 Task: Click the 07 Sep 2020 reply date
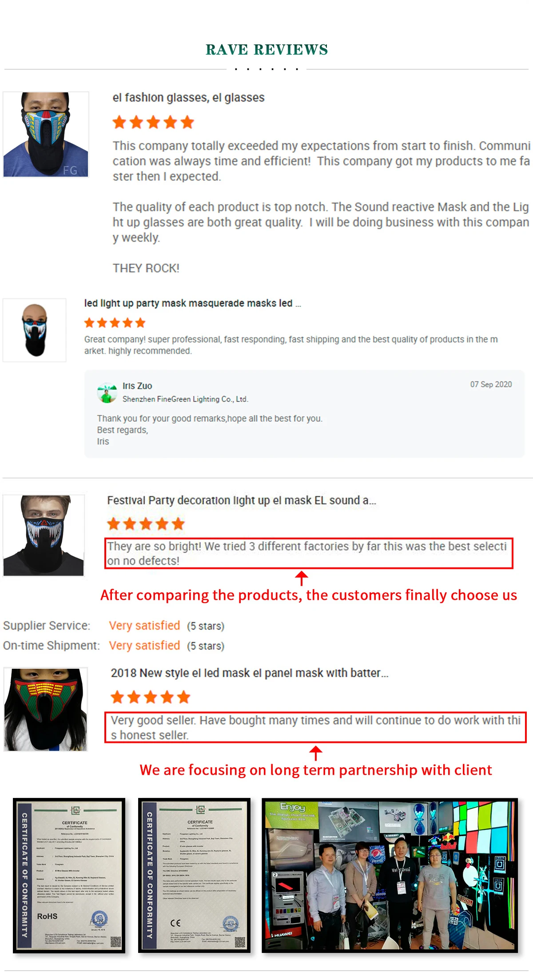coord(491,385)
